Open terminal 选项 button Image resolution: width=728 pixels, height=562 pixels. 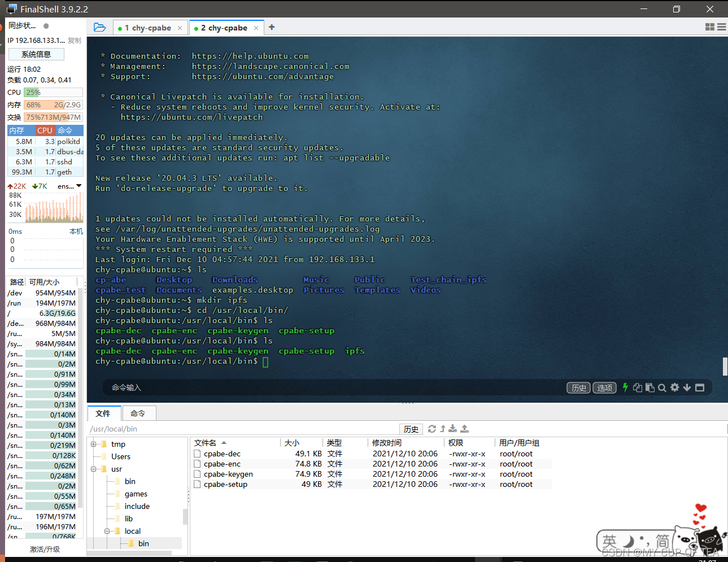[604, 387]
